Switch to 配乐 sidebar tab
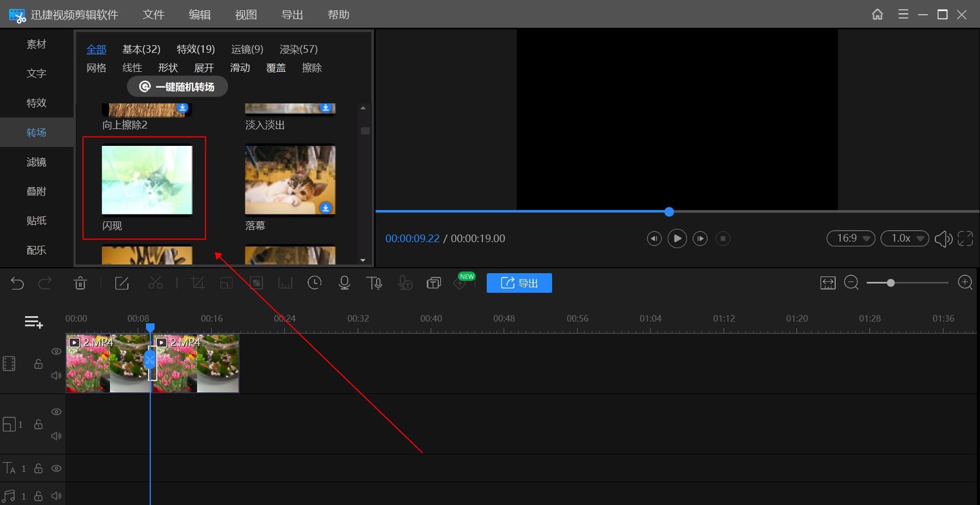This screenshot has width=980, height=505. point(36,250)
